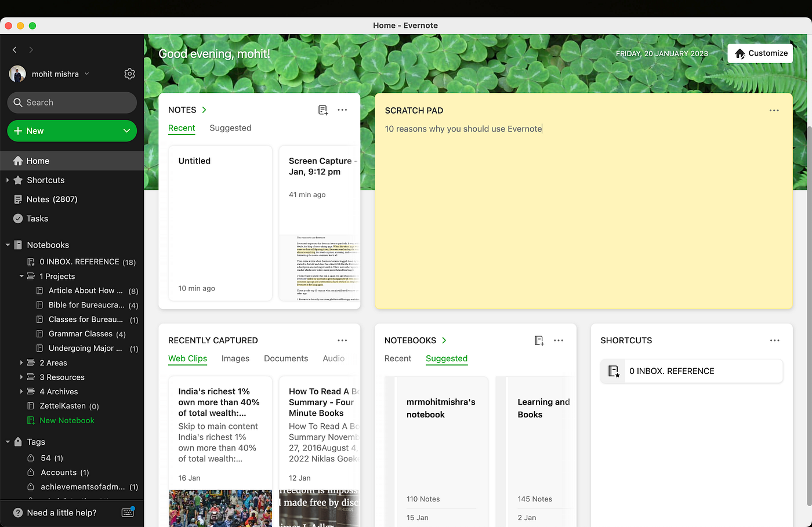The width and height of the screenshot is (812, 527).
Task: Open Scratch Pad more options menu
Action: click(774, 110)
